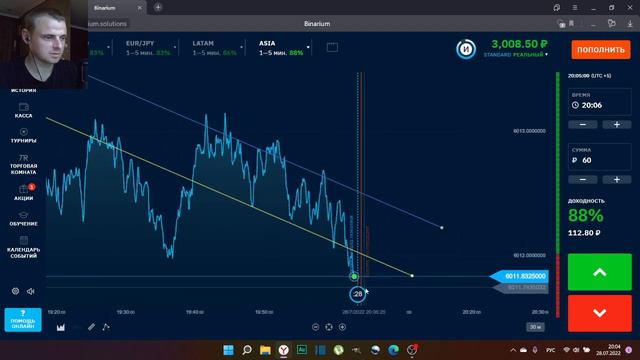Add a new chart panel icon
Screen dimensions: 640x360
click(332, 48)
